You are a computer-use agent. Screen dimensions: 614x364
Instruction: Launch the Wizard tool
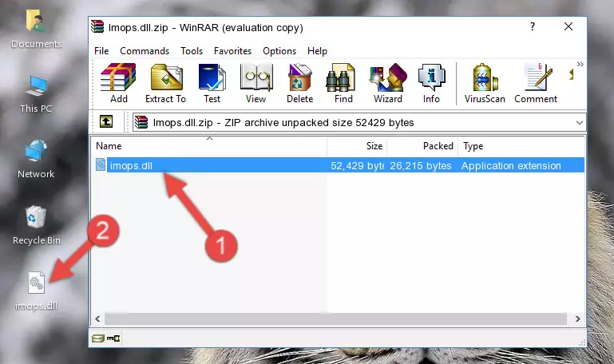(388, 83)
